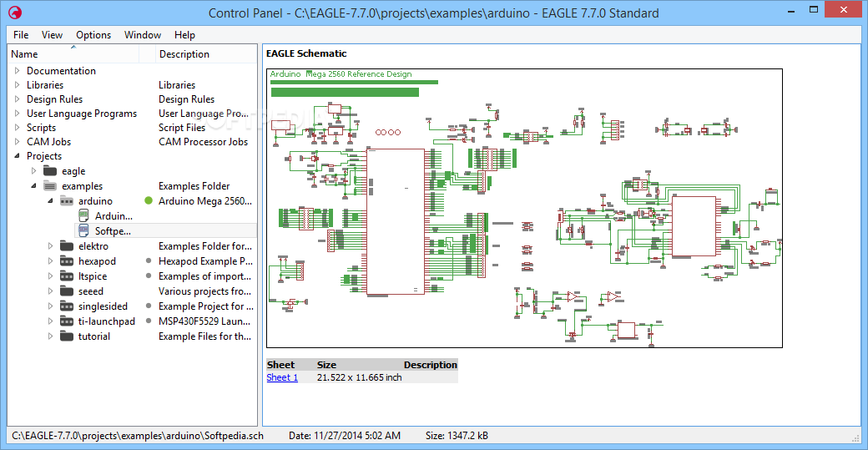Expand the elektro folder node
868x450 pixels.
click(50, 245)
